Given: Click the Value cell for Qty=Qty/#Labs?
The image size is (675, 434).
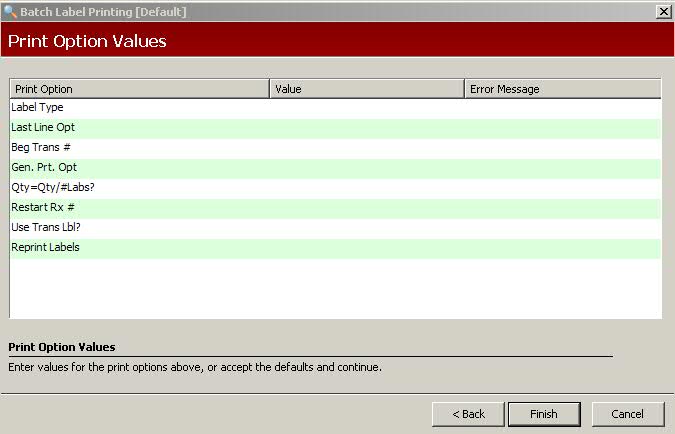Looking at the screenshot, I should 367,188.
